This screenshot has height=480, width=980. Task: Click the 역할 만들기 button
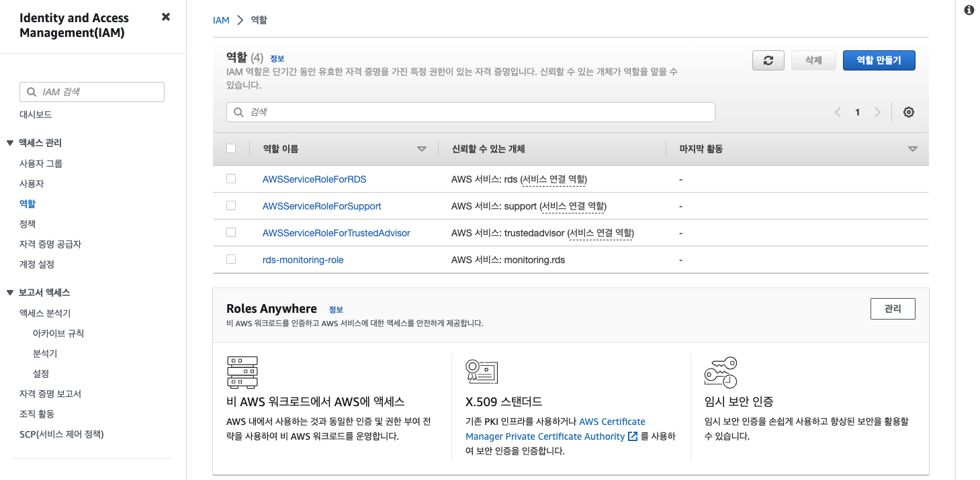879,60
